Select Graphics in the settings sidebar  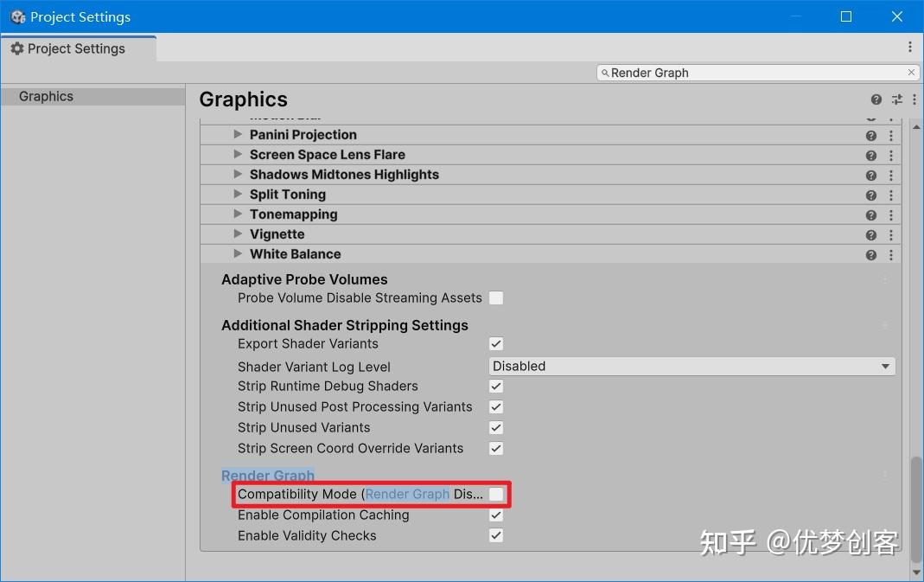(x=48, y=96)
